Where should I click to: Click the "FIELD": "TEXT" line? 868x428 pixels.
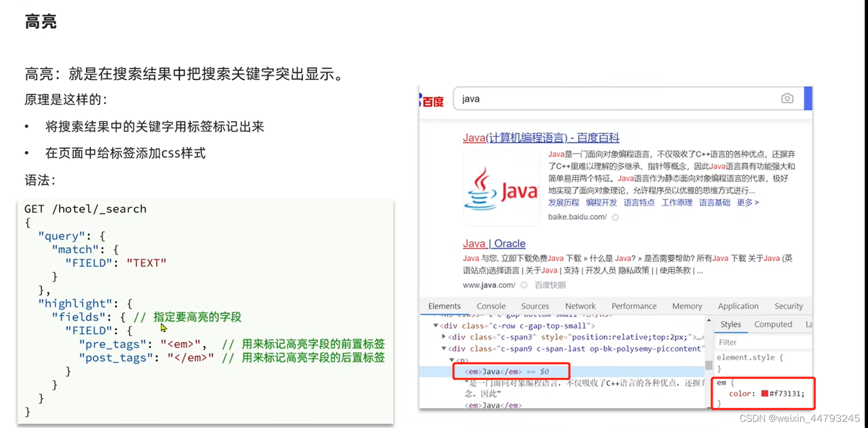pyautogui.click(x=115, y=263)
